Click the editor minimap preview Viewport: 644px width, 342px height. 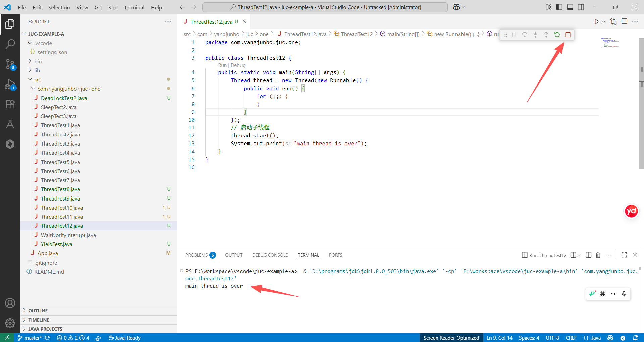pyautogui.click(x=610, y=43)
